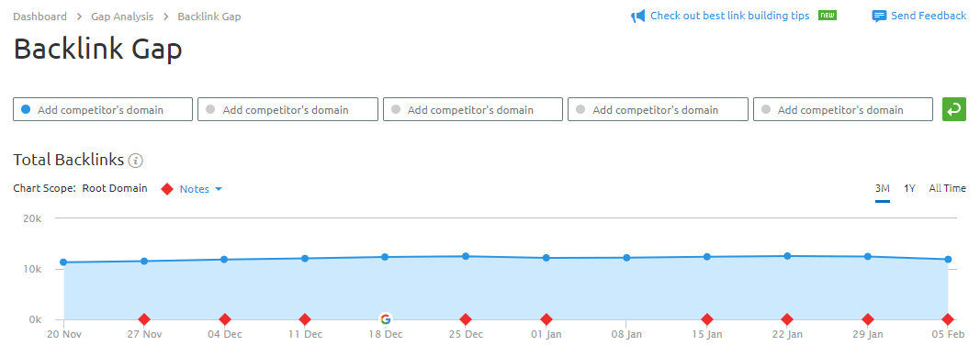Click the Google update marker at 18 Dec
The image size is (980, 357).
pos(386,319)
